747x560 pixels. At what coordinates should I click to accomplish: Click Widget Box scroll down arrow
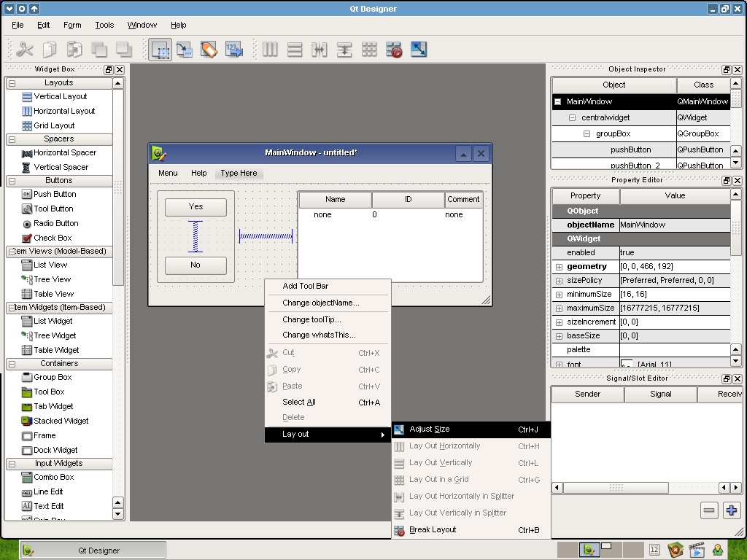(x=117, y=514)
